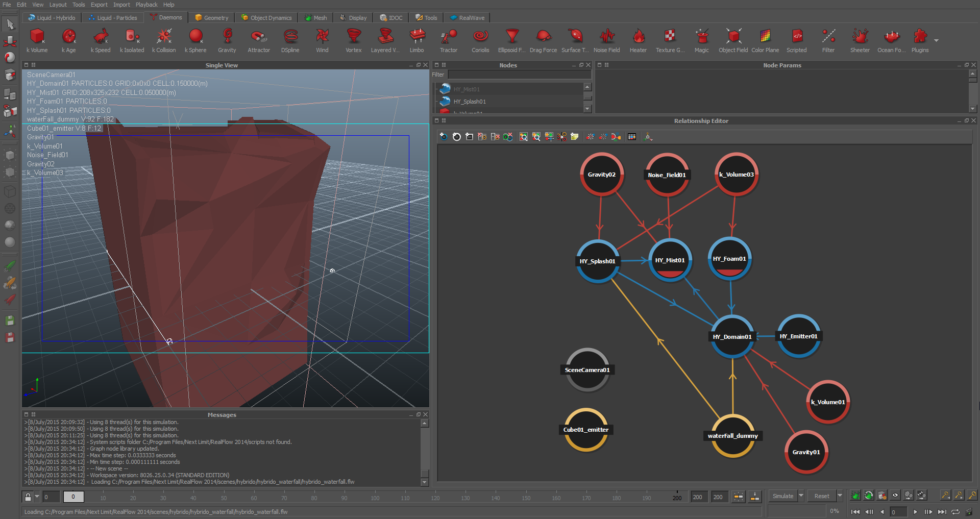Open the Simulate options dropdown arrow
Viewport: 980px width, 519px height.
[801, 496]
